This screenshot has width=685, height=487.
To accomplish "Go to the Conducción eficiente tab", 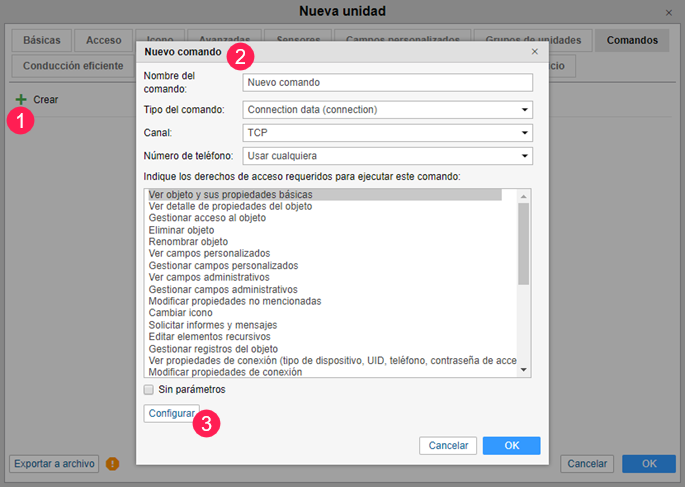I will click(72, 66).
